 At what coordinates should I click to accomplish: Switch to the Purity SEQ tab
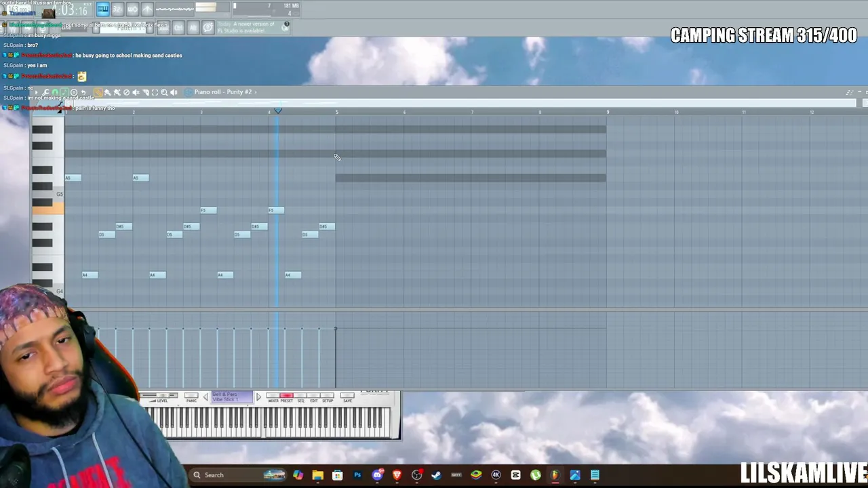click(300, 396)
